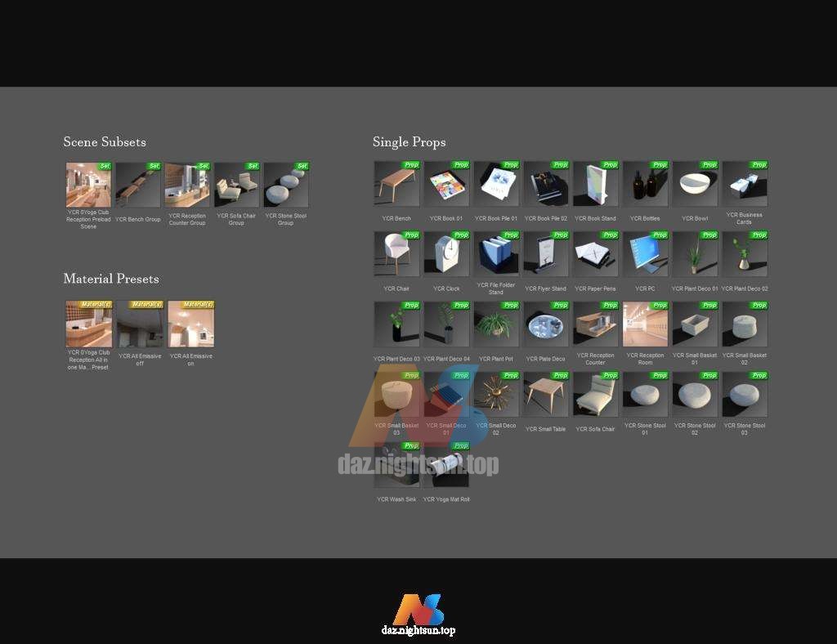Apply YCR All Emissive off preset
This screenshot has height=644, width=837.
coord(138,324)
